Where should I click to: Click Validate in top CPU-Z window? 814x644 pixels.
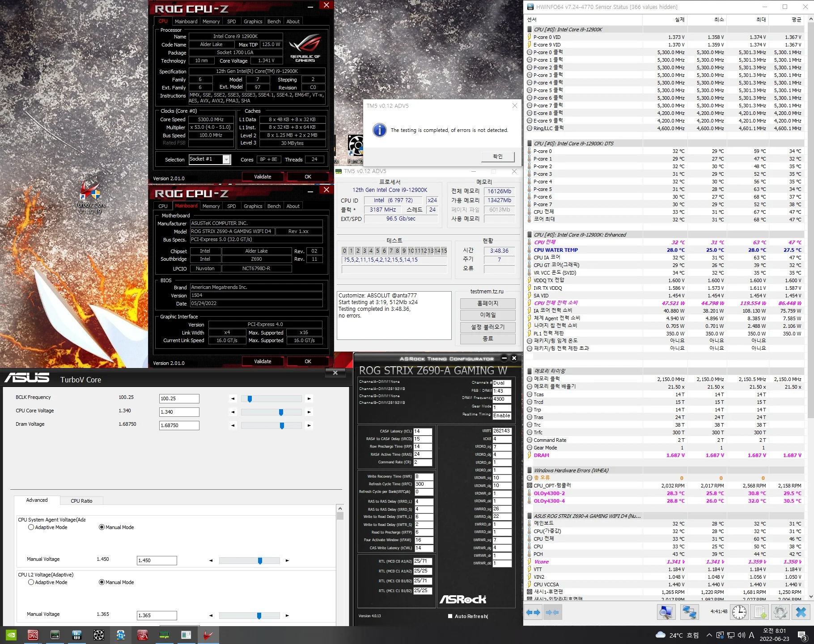point(263,177)
